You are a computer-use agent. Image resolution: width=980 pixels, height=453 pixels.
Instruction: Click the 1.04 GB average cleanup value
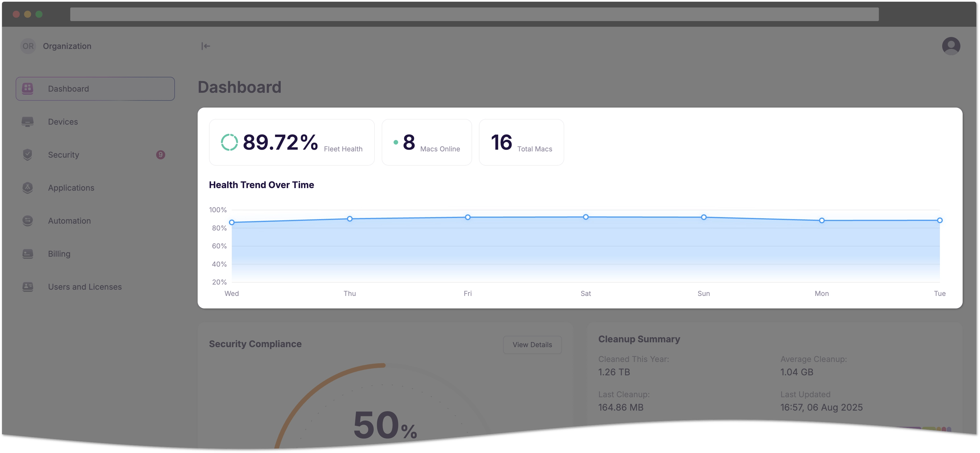point(797,372)
